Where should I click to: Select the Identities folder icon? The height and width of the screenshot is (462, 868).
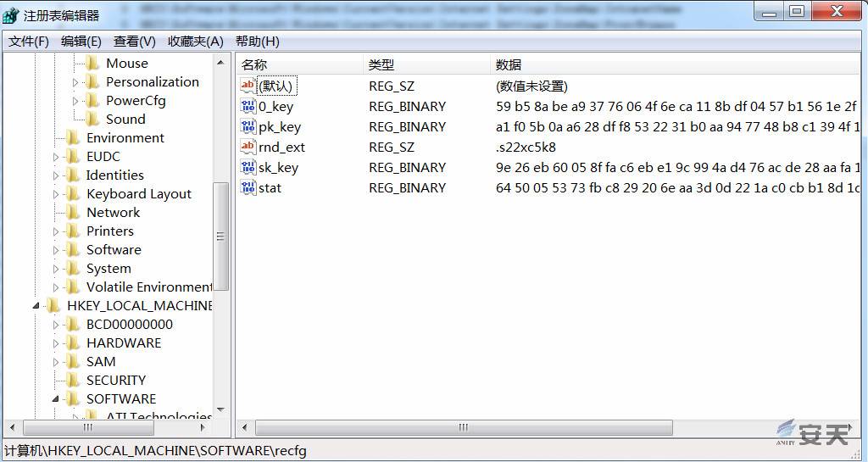73,175
